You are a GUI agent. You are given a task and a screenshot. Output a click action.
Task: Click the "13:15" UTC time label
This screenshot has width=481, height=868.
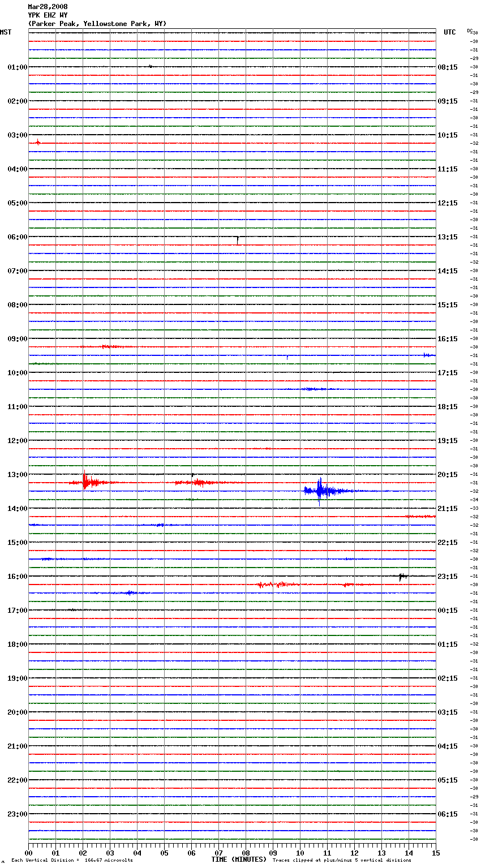point(448,237)
